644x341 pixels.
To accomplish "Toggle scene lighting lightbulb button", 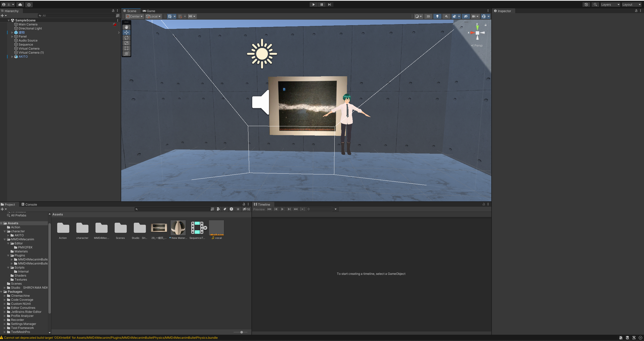I will pyautogui.click(x=437, y=16).
